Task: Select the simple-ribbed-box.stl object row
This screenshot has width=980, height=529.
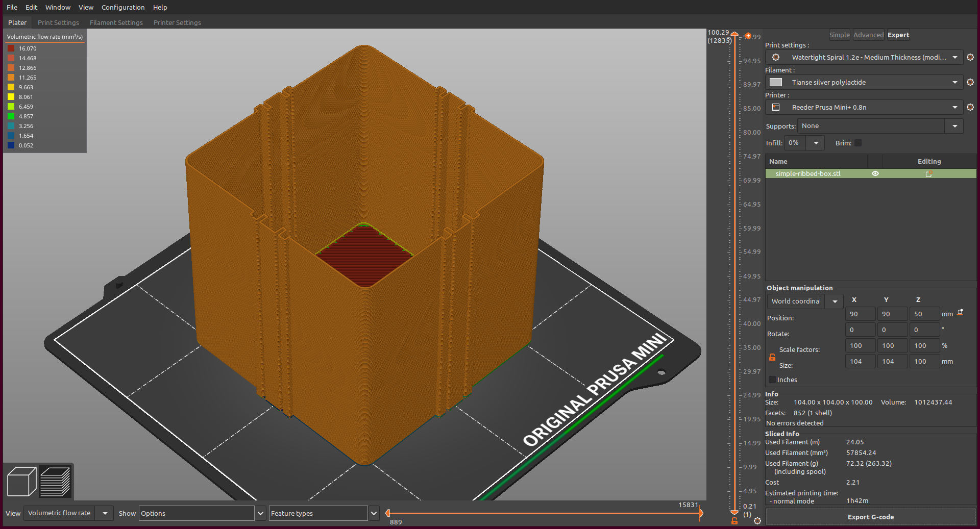Action: tap(871, 173)
